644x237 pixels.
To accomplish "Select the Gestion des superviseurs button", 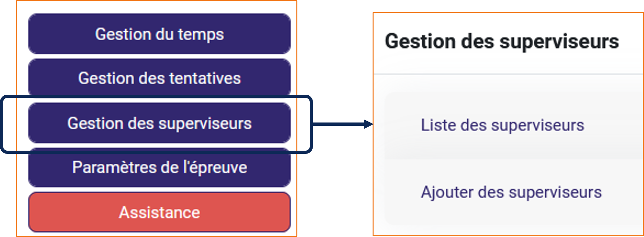I will pyautogui.click(x=159, y=123).
